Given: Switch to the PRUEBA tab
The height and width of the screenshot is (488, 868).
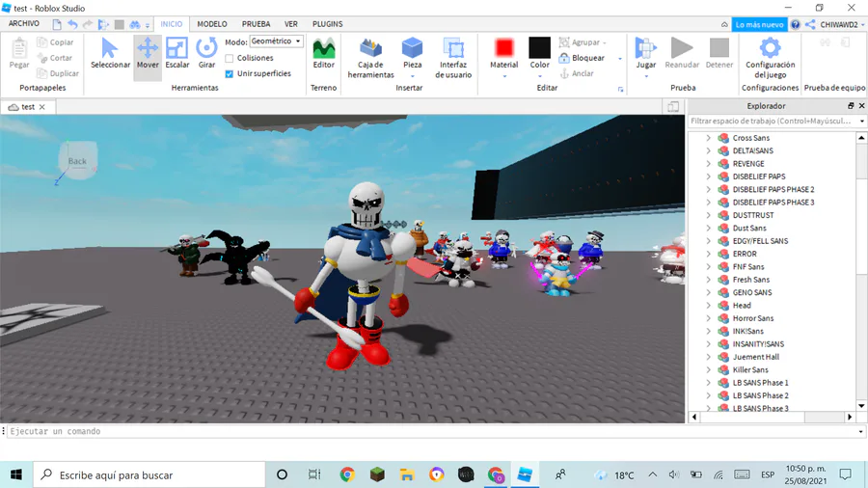Looking at the screenshot, I should pos(256,24).
